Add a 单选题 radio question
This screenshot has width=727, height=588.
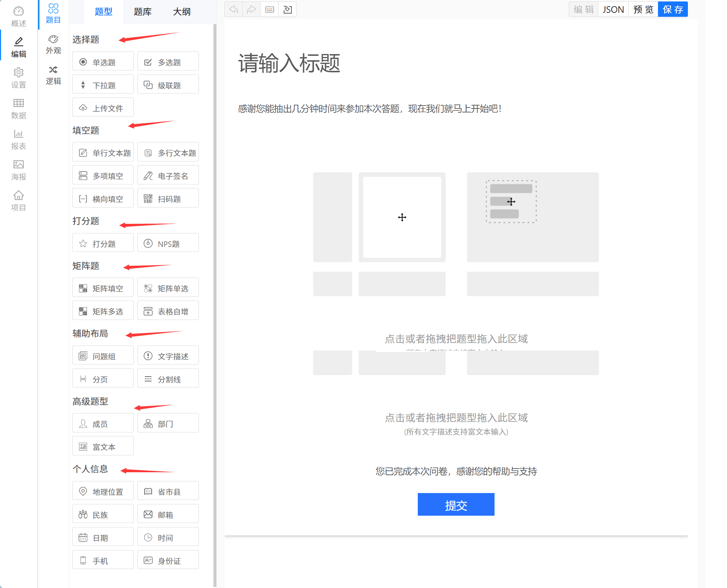pyautogui.click(x=103, y=62)
